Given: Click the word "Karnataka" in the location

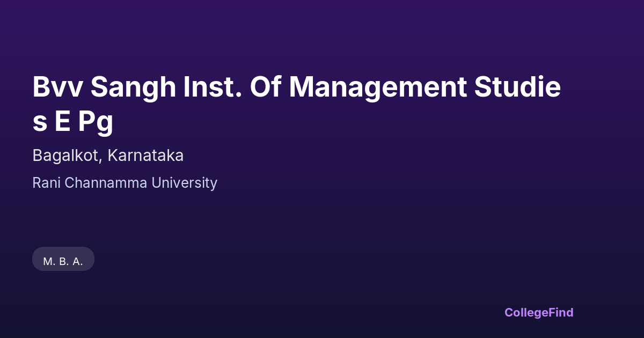Looking at the screenshot, I should tap(145, 156).
